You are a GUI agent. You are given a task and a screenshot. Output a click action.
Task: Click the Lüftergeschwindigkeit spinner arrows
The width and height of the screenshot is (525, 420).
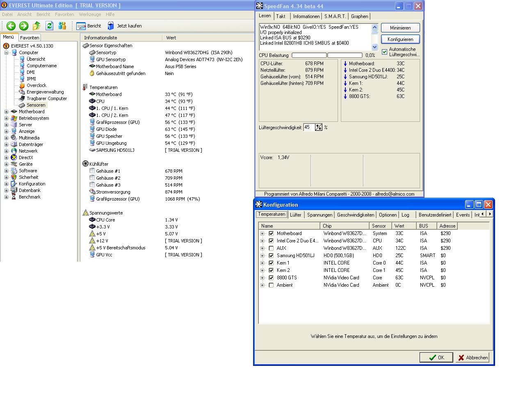tap(319, 128)
